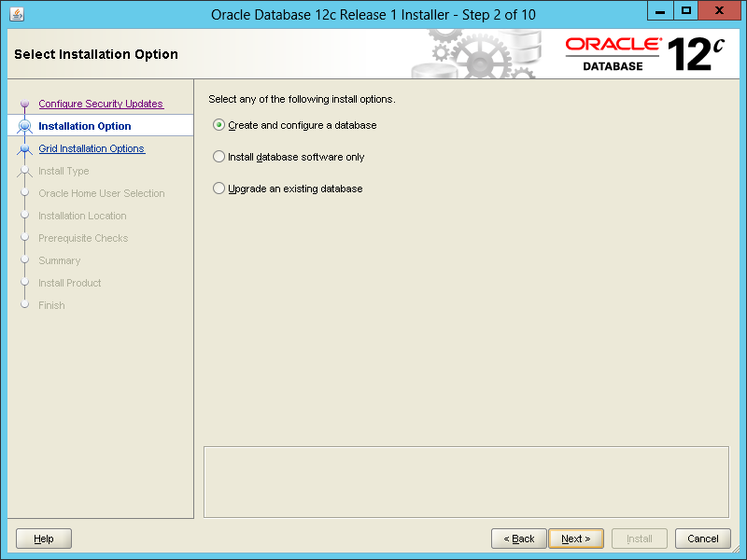Minimize the installer window
Image resolution: width=747 pixels, height=560 pixels.
pyautogui.click(x=660, y=10)
